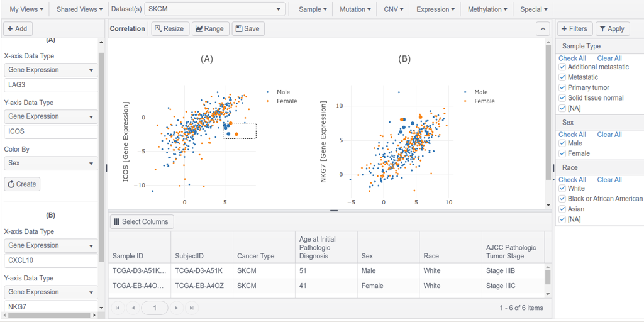Open the Shared Views menu
This screenshot has height=322, width=644.
point(80,9)
